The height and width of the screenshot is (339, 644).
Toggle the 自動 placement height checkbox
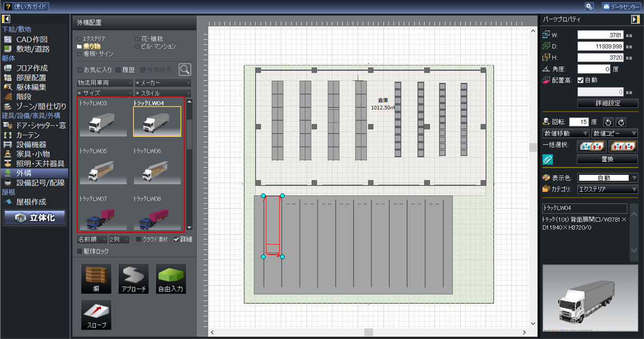point(581,80)
